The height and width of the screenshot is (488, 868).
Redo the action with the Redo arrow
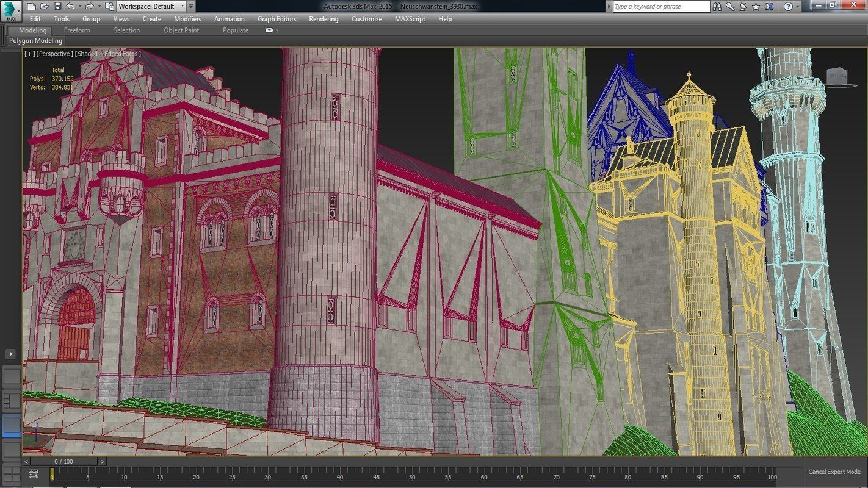pyautogui.click(x=89, y=6)
